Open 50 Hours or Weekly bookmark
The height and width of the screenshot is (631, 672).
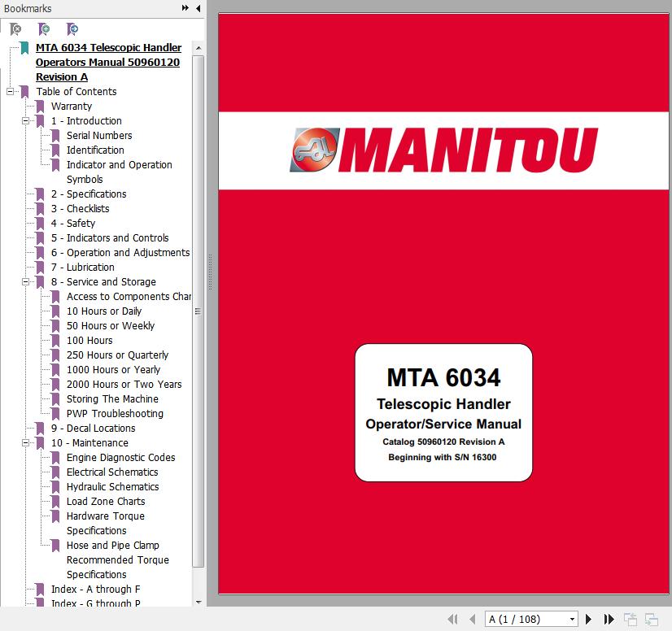(111, 325)
